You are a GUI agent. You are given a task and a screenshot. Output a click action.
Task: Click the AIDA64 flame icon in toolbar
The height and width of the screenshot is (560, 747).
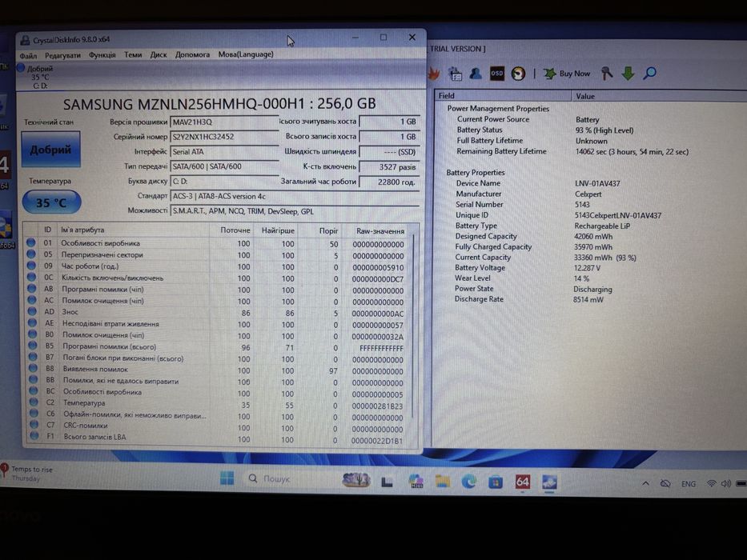pos(434,74)
